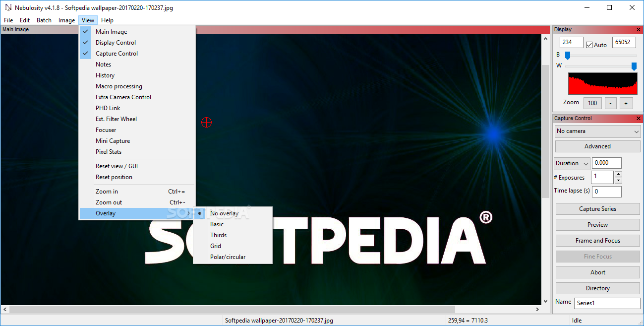Show Mini Capture panel
Viewport: 644px width, 326px height.
tap(137, 141)
